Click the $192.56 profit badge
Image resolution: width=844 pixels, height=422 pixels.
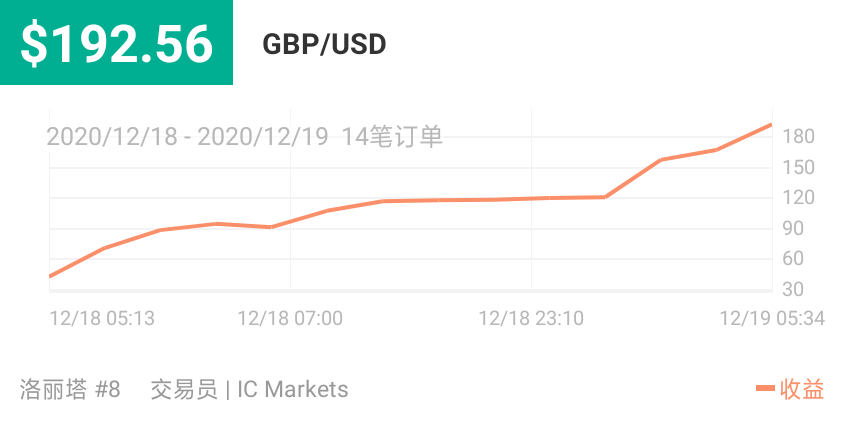(x=116, y=43)
